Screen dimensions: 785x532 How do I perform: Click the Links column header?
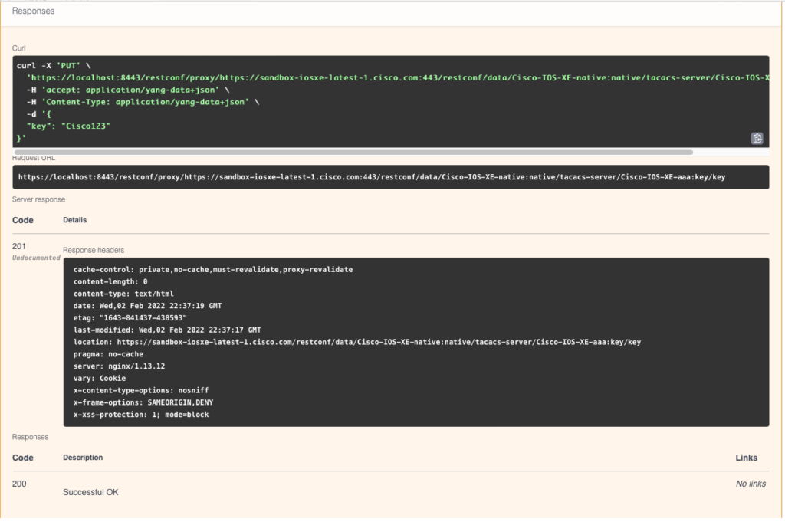click(x=746, y=458)
